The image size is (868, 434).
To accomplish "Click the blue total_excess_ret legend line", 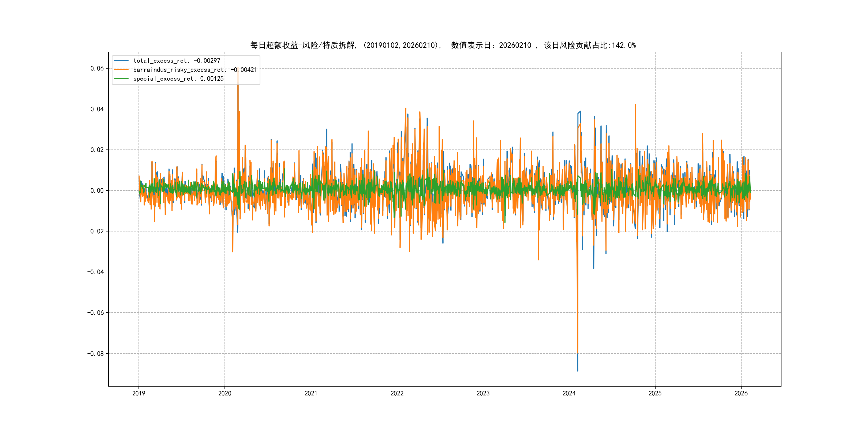I will pyautogui.click(x=121, y=61).
